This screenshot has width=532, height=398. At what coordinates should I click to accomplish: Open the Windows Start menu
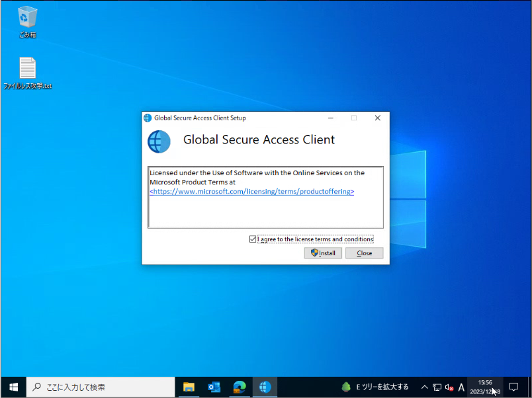coord(14,387)
